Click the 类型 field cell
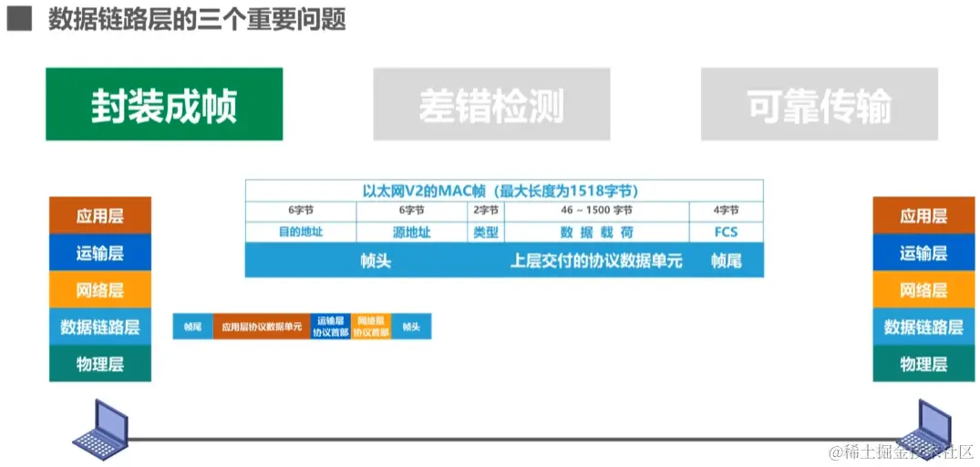 (486, 232)
